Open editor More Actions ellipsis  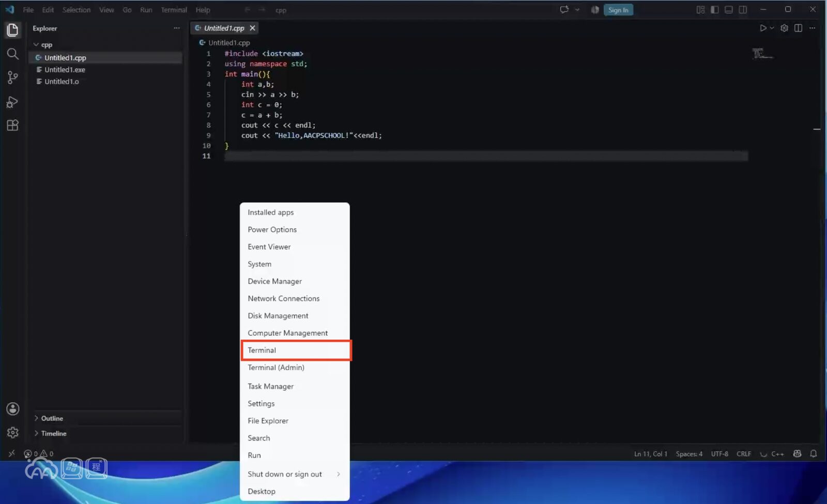point(812,28)
